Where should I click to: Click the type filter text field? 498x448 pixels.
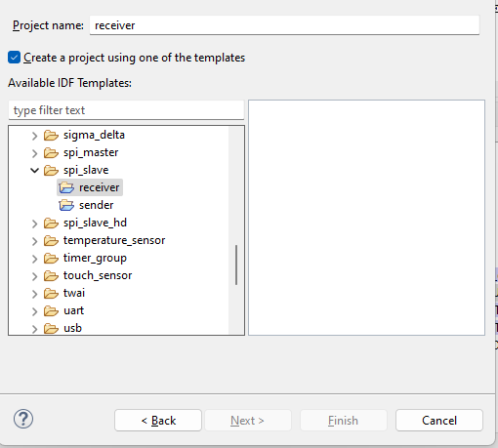pyautogui.click(x=126, y=110)
